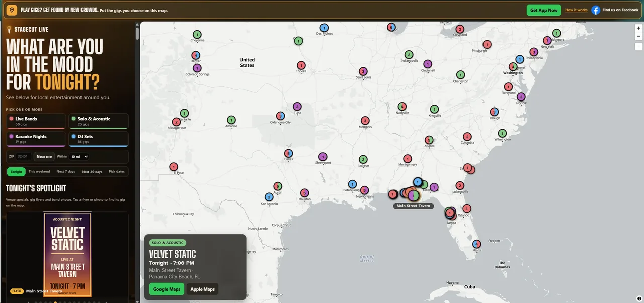Click the Main Street Tavern map label
644x303 pixels.
click(413, 206)
